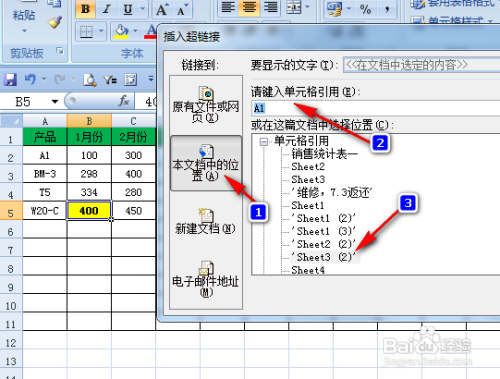This screenshot has width=500, height=379.
Task: Select header cell 2月份
Action: (133, 137)
